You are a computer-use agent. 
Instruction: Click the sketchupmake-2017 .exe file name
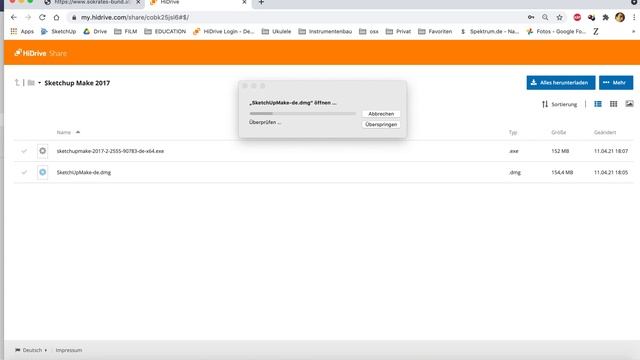pos(110,151)
